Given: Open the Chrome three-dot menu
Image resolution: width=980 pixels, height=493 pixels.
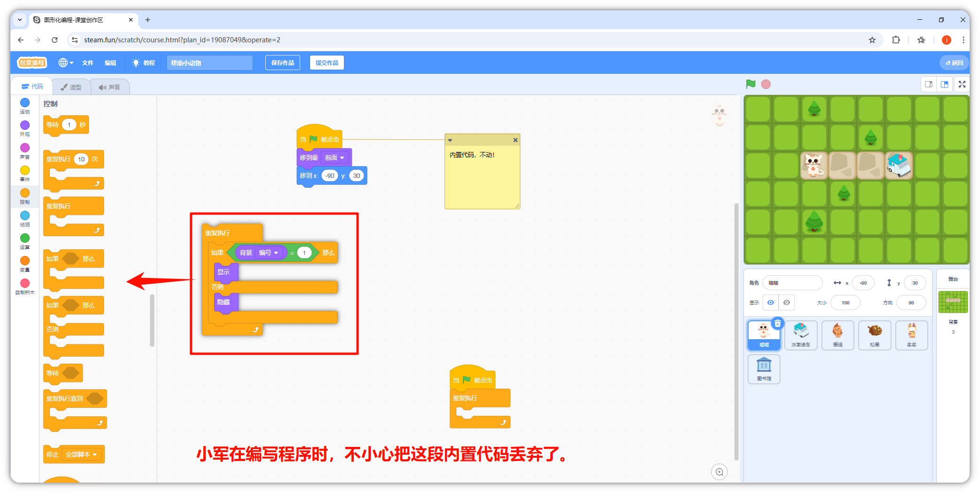Looking at the screenshot, I should pos(963,40).
